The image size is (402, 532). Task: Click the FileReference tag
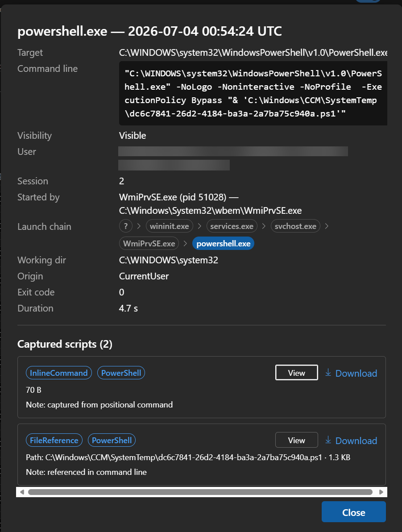[x=54, y=440]
